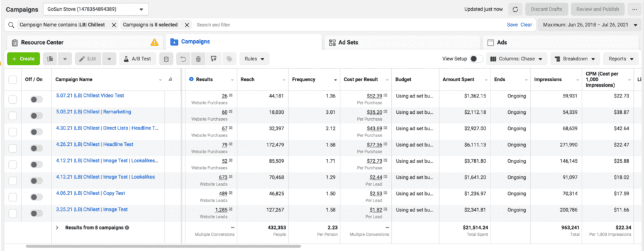Click the Reach column header
The height and width of the screenshot is (251, 644).
point(263,80)
